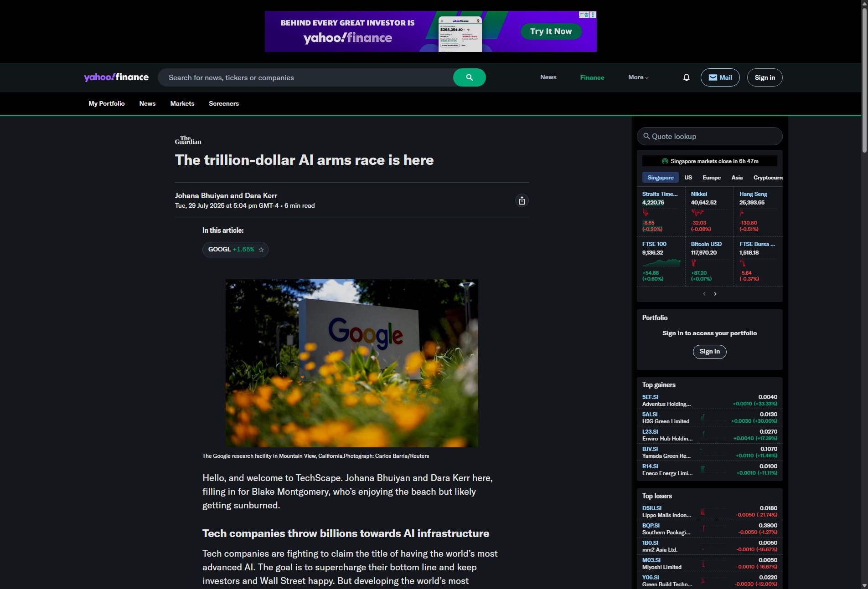Click Try It Now on banner ad
The height and width of the screenshot is (589, 868).
point(551,31)
